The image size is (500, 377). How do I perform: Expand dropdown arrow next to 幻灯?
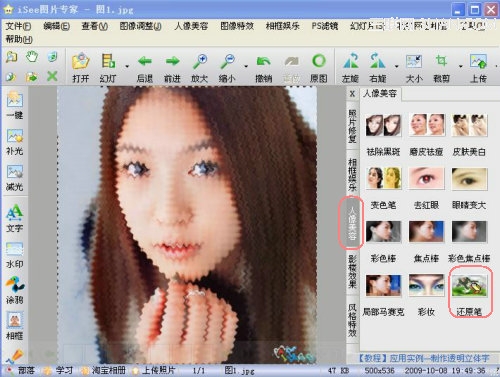click(x=127, y=66)
